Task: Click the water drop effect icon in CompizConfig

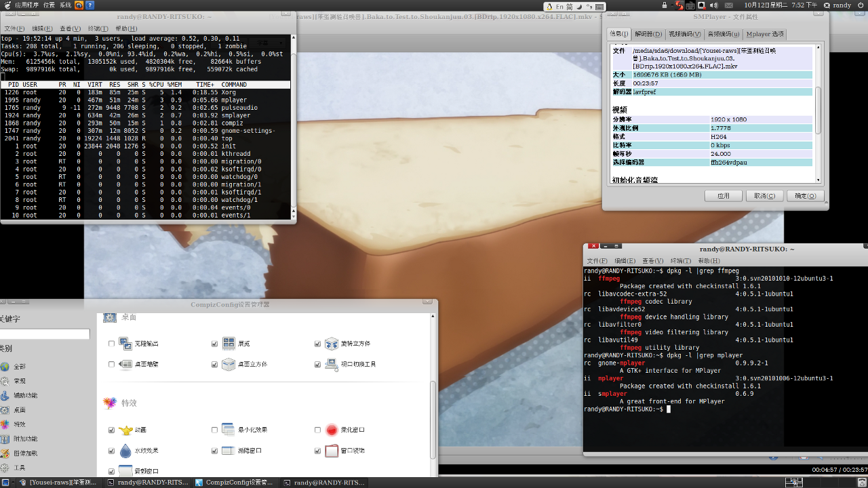Action: 125,451
